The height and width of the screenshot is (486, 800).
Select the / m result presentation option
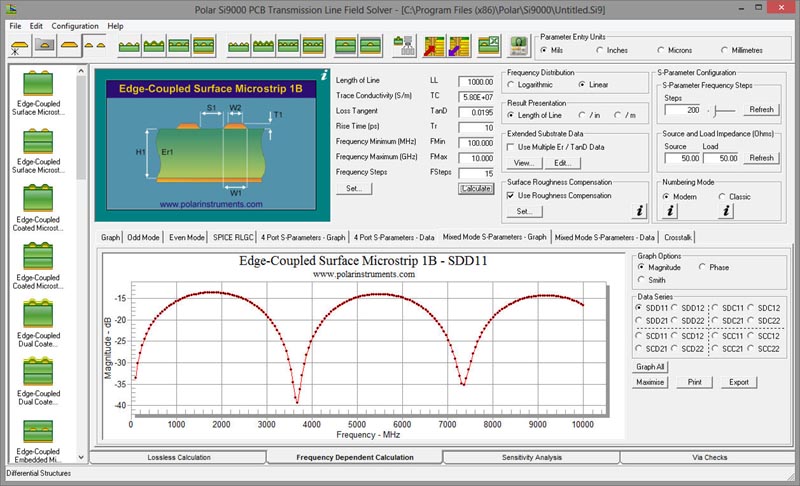[x=625, y=115]
